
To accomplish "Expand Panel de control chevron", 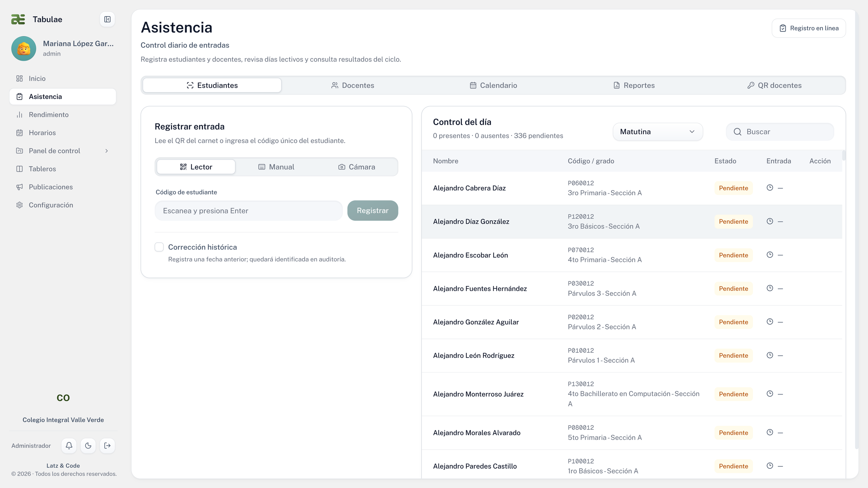I will click(106, 151).
